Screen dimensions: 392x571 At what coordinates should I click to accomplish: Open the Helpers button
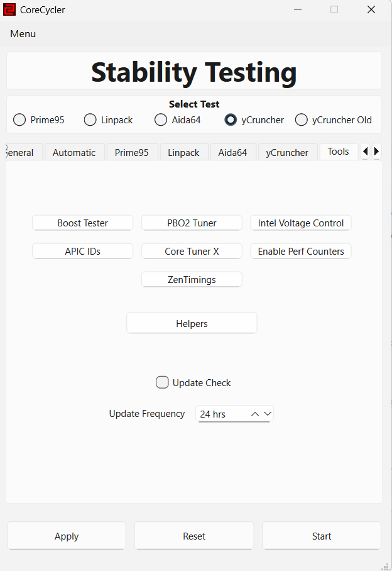pyautogui.click(x=192, y=323)
